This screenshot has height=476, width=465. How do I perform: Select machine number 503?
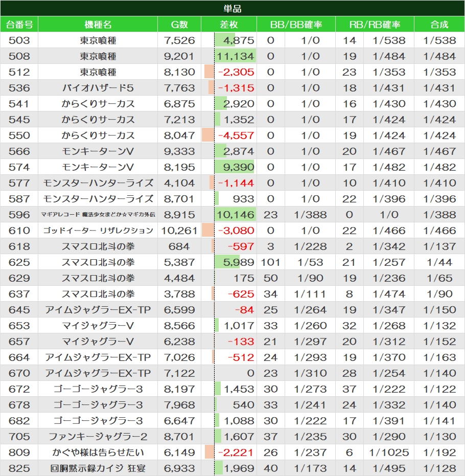19,40
